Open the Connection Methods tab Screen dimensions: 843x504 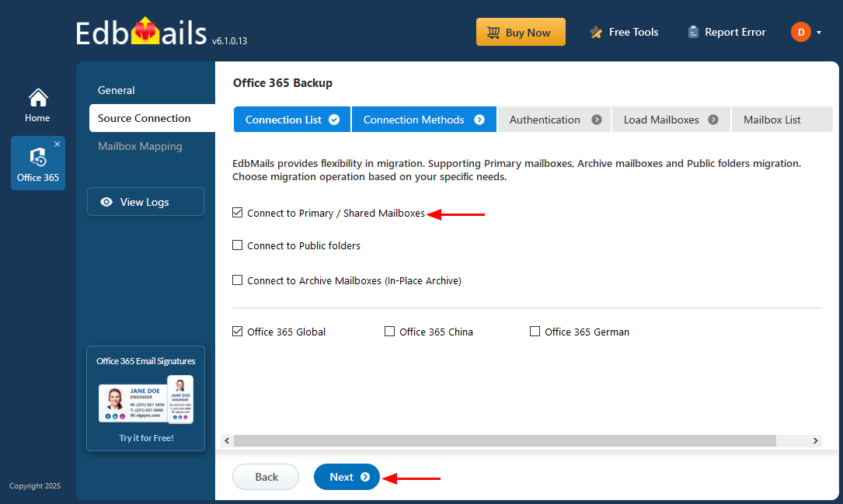[423, 120]
